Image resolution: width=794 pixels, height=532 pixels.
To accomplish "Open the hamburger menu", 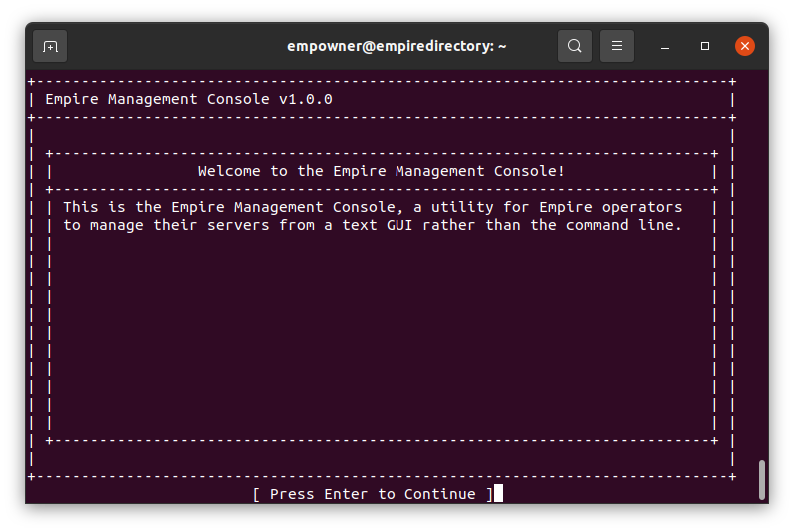I will tap(617, 46).
